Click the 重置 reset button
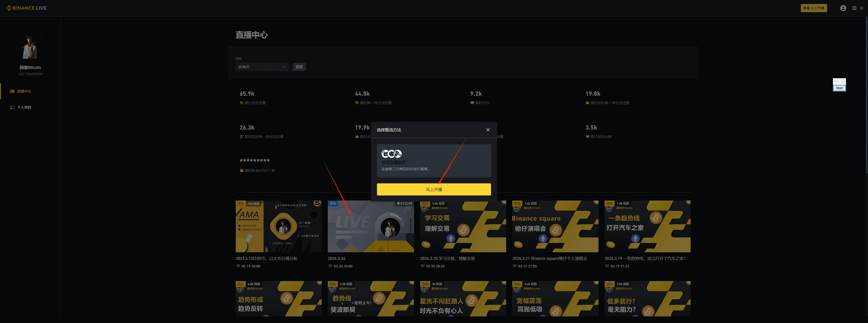This screenshot has height=323, width=868. (299, 67)
